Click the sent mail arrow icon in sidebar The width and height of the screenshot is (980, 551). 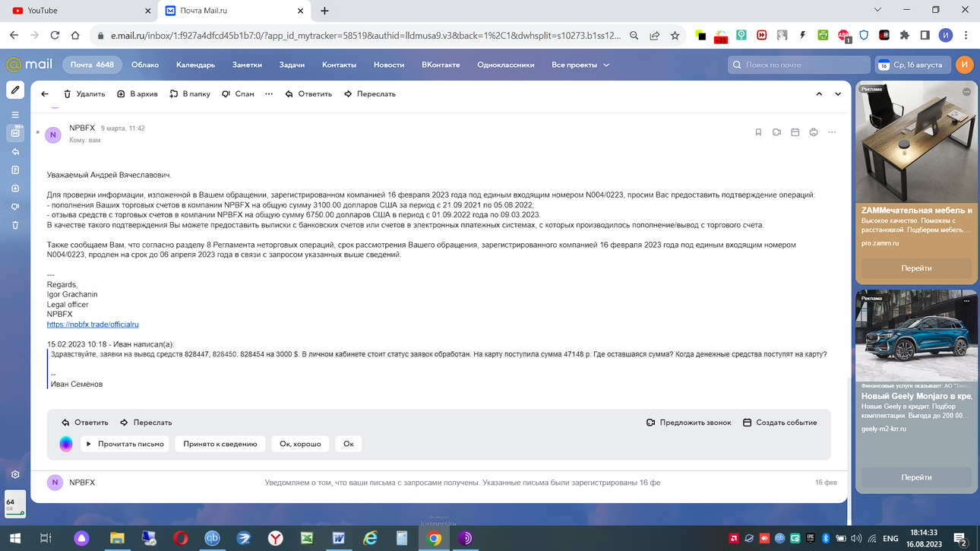tap(15, 152)
